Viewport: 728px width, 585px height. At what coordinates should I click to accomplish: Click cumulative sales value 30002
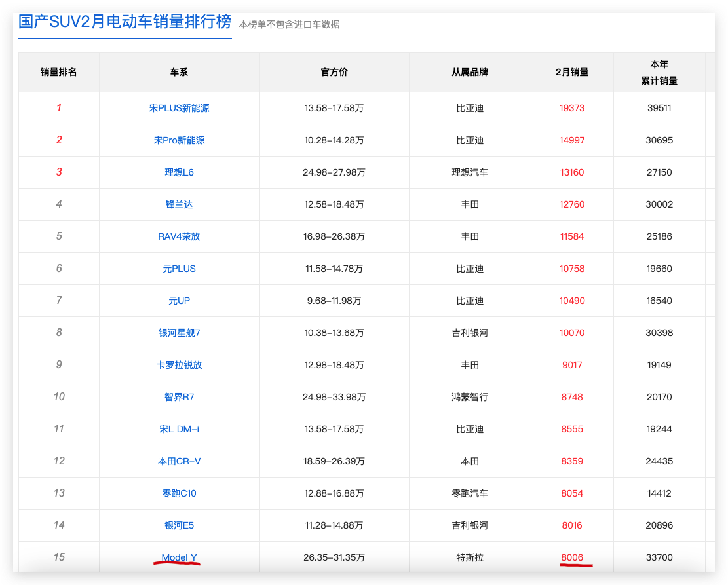(x=659, y=204)
